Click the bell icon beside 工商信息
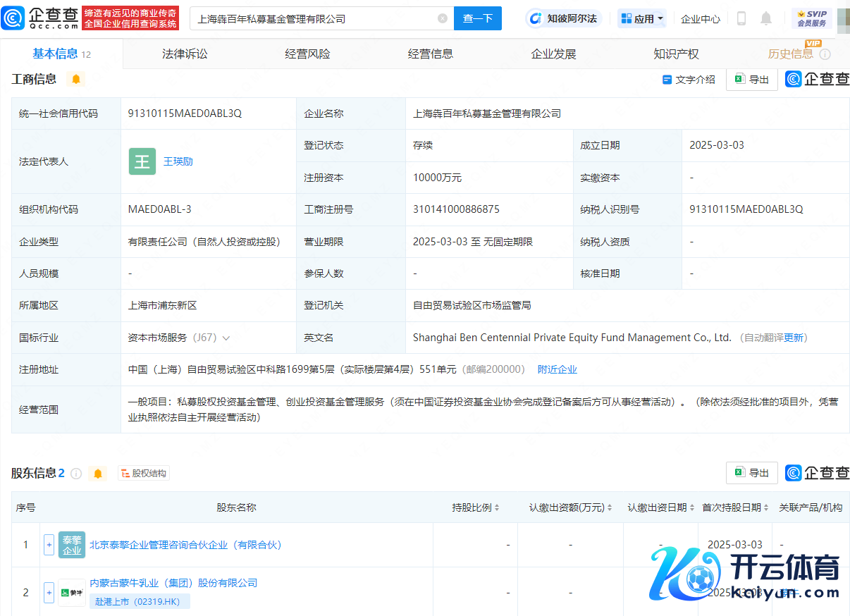850x616 pixels. pyautogui.click(x=76, y=79)
